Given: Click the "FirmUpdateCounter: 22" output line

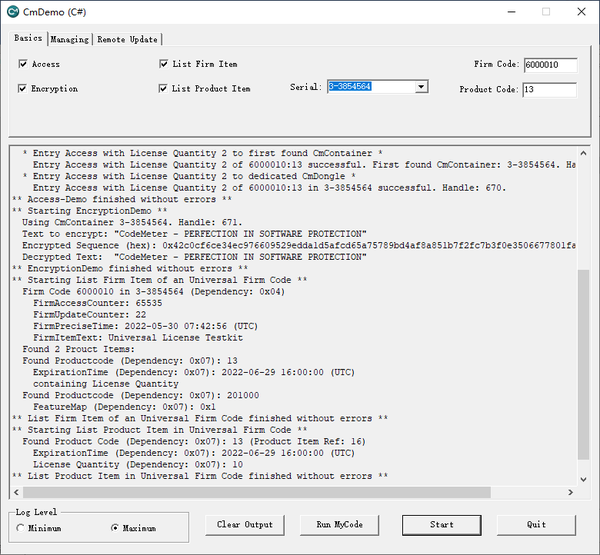Looking at the screenshot, I should [x=90, y=315].
